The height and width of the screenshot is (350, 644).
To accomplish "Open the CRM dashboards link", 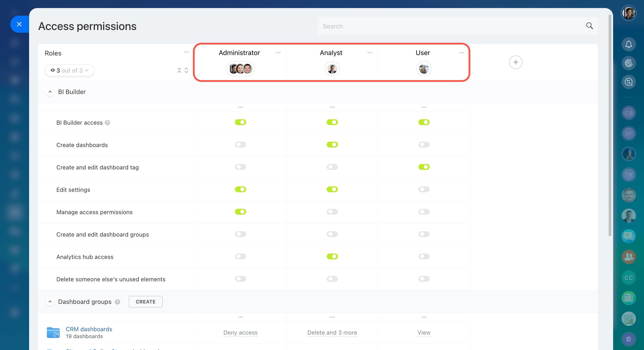I will (x=89, y=329).
